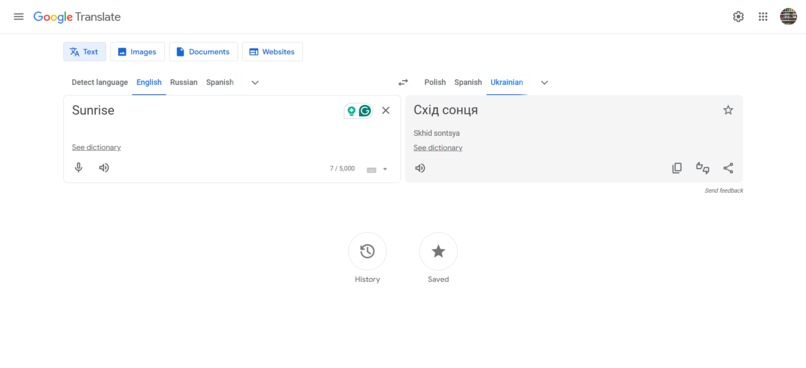Open the hamburger main menu

click(19, 16)
